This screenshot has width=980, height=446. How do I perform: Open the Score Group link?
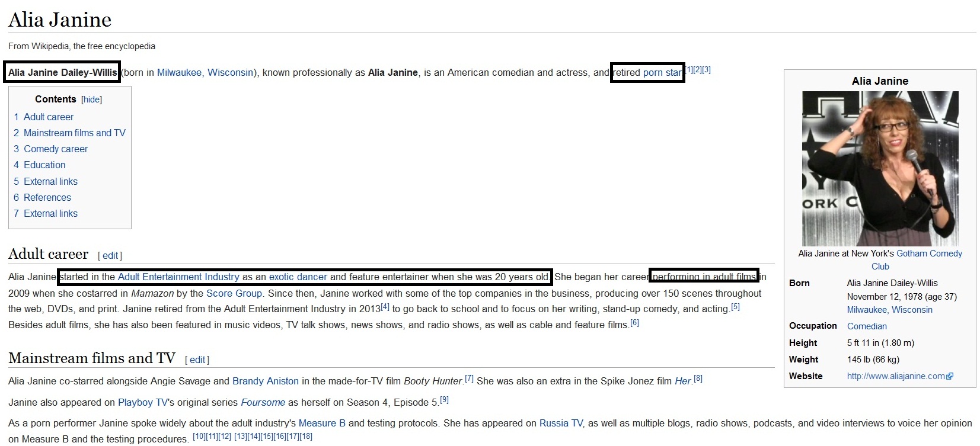point(234,294)
